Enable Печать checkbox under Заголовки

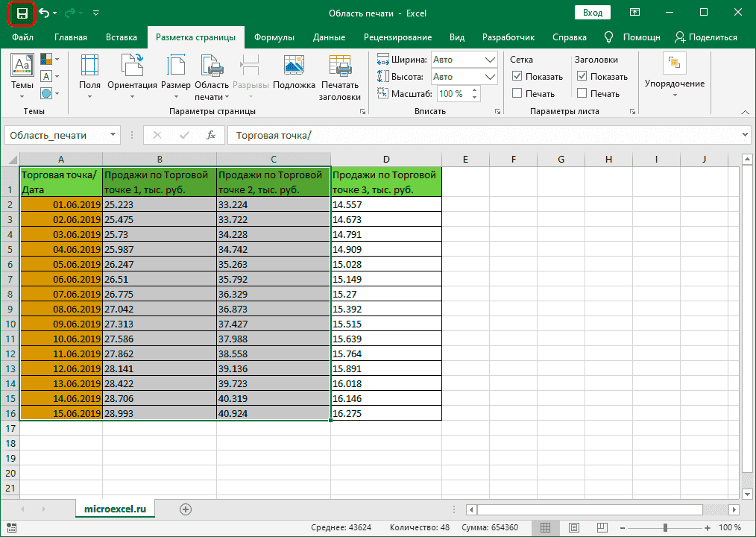pos(582,93)
